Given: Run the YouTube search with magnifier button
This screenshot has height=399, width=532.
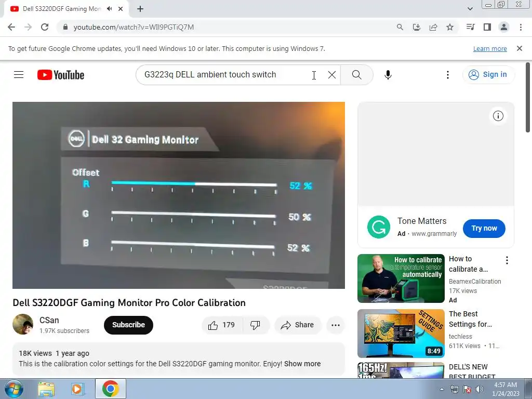Looking at the screenshot, I should tap(356, 75).
